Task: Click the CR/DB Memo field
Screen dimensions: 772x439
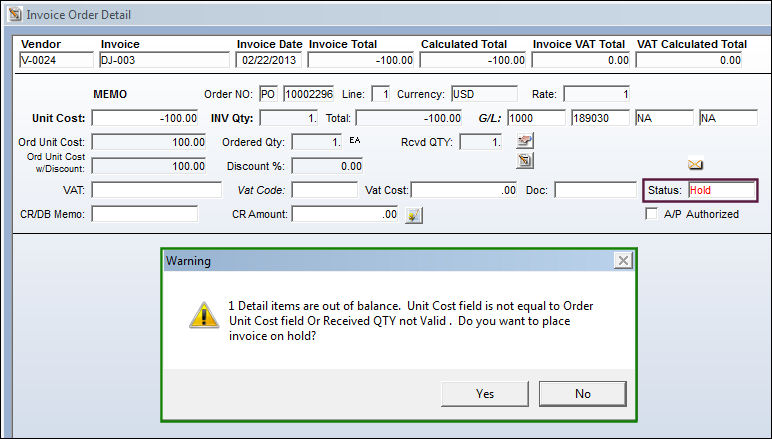Action: 145,214
